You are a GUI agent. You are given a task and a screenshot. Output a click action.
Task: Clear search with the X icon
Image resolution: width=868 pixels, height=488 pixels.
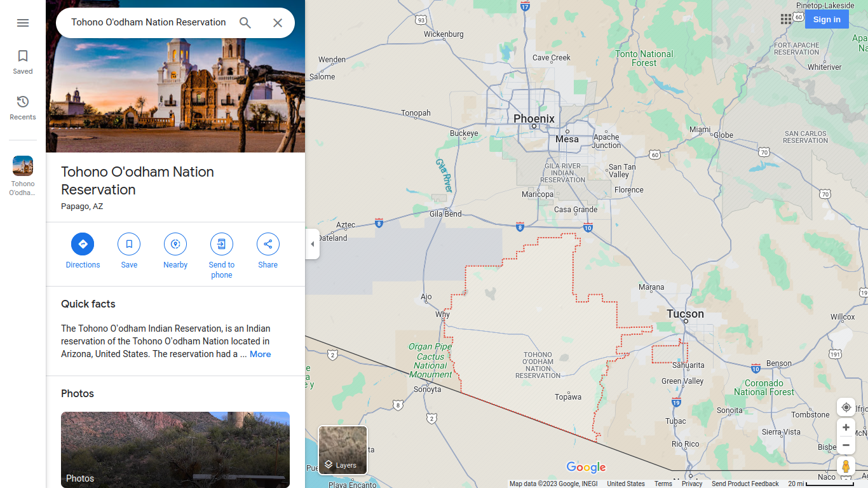coord(278,23)
